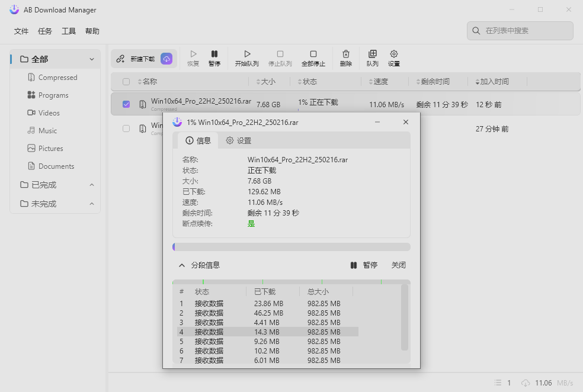Screen dimensions: 583x392
Task: Toggle the select-all checkbox in the table header
Action: pyautogui.click(x=126, y=82)
